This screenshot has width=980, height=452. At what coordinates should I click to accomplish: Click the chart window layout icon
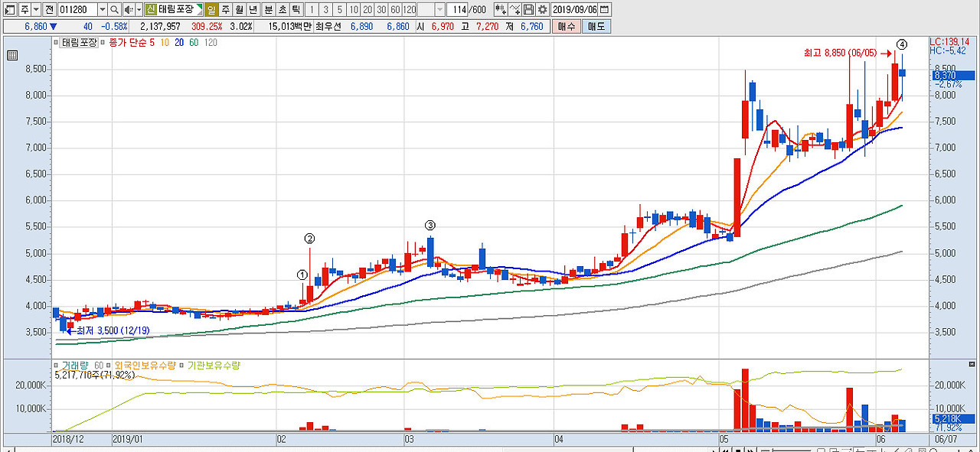(x=10, y=10)
